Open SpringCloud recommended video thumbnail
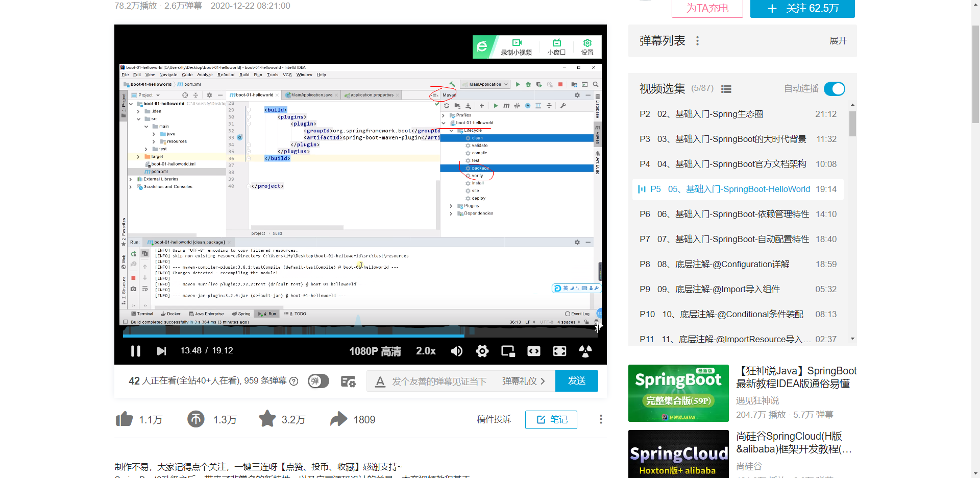 click(x=678, y=454)
